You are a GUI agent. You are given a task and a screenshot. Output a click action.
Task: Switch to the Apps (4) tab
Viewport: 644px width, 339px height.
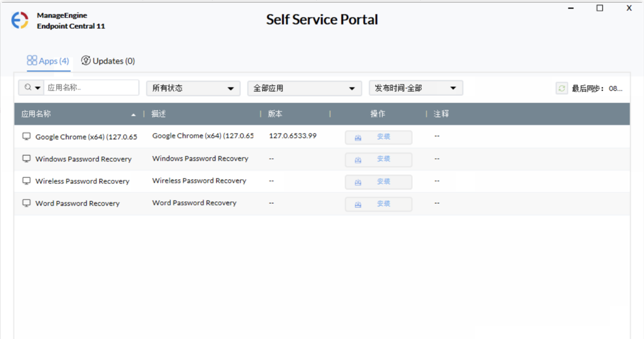[x=48, y=61]
